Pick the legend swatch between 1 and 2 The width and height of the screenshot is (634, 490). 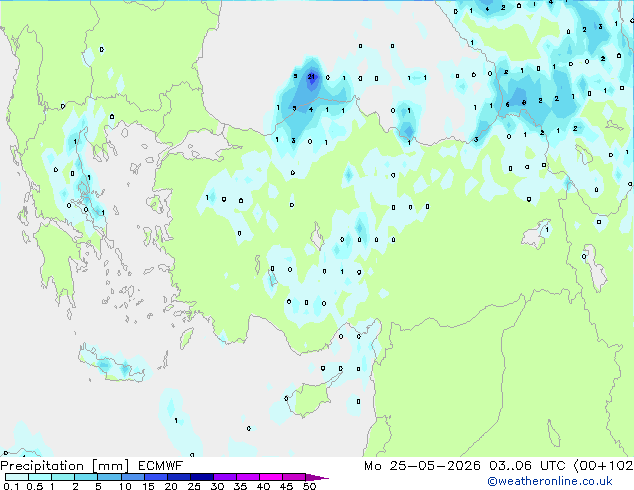(63, 477)
